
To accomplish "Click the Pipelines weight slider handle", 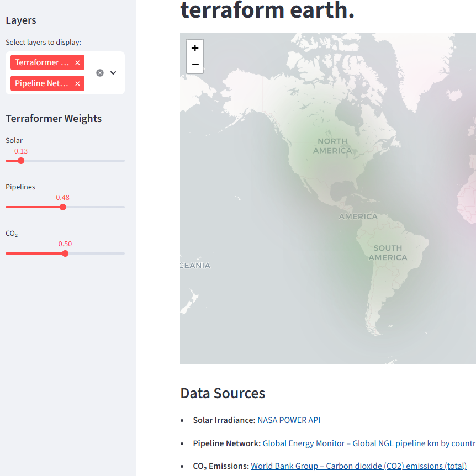I will (x=62, y=207).
